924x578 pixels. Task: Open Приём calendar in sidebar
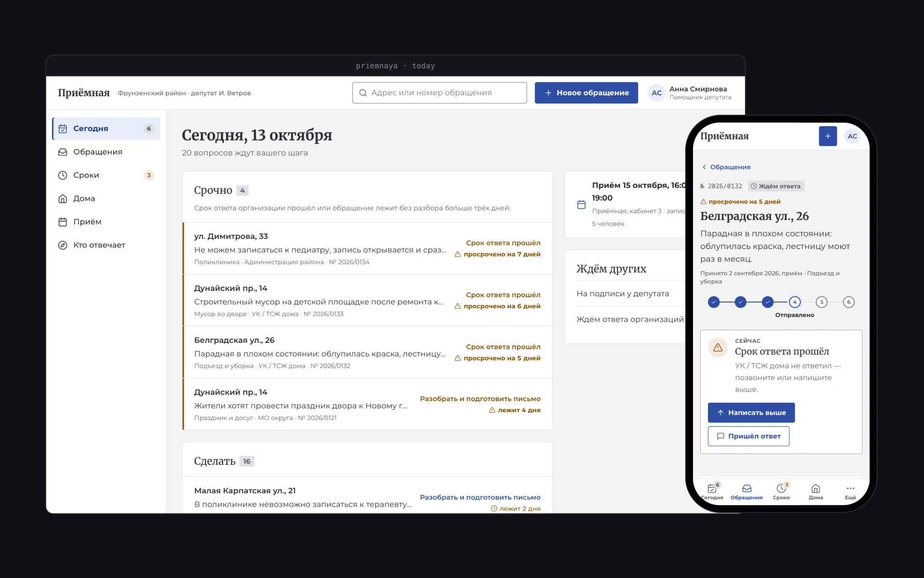[x=106, y=222]
